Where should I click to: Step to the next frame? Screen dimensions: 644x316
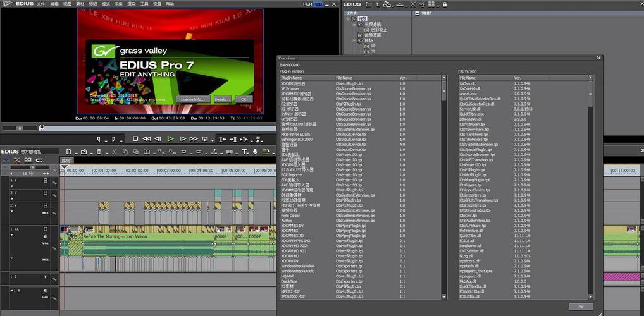183,138
